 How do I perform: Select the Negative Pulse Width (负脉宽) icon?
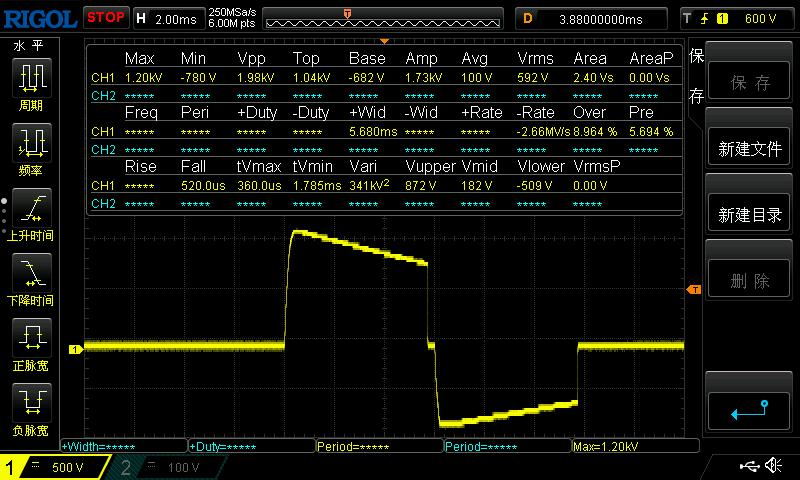pyautogui.click(x=31, y=402)
